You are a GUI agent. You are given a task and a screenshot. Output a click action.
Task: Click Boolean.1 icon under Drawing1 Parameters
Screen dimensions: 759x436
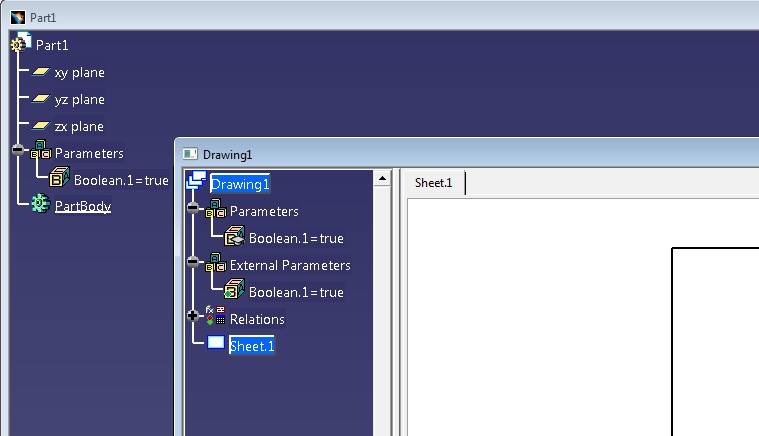[x=234, y=236]
